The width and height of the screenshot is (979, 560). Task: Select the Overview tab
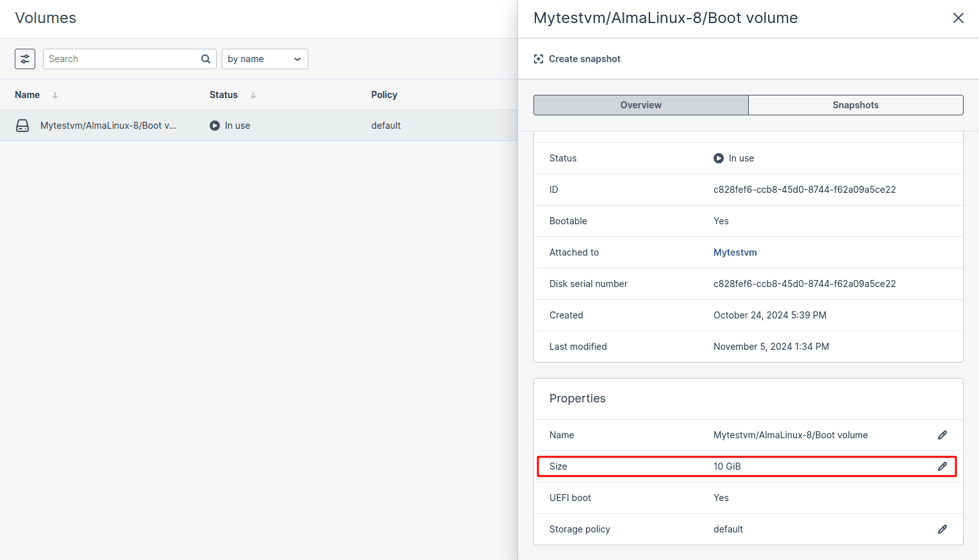pos(640,105)
